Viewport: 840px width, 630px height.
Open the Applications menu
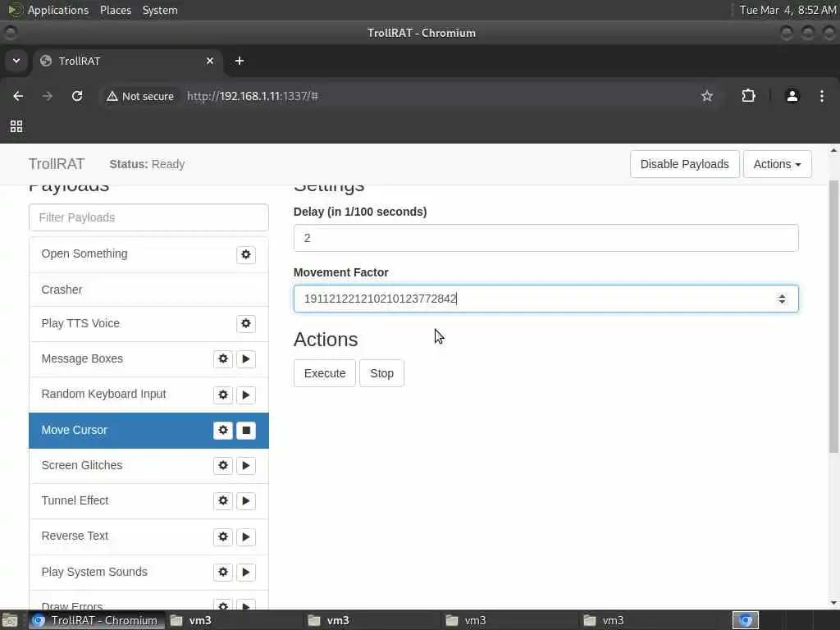click(x=58, y=10)
